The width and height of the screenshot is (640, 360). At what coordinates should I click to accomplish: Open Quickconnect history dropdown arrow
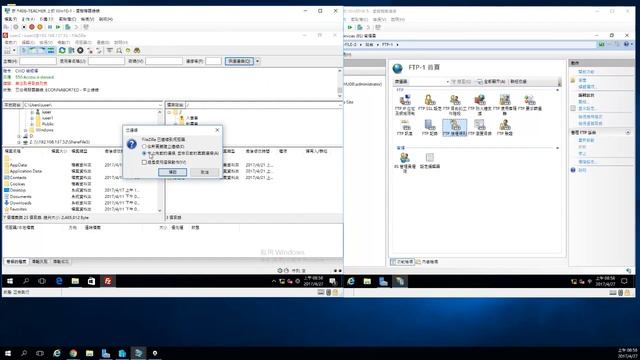[x=258, y=61]
